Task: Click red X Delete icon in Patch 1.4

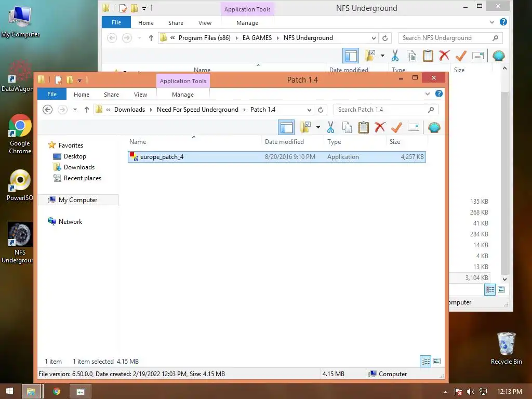Action: [380, 127]
